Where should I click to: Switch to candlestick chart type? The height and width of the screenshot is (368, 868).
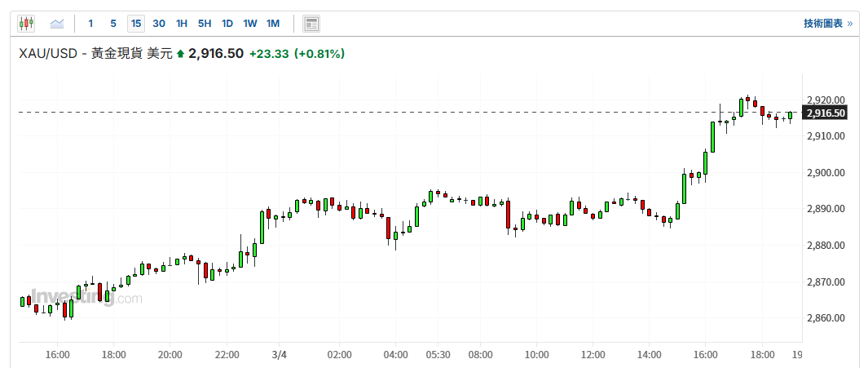click(x=26, y=24)
